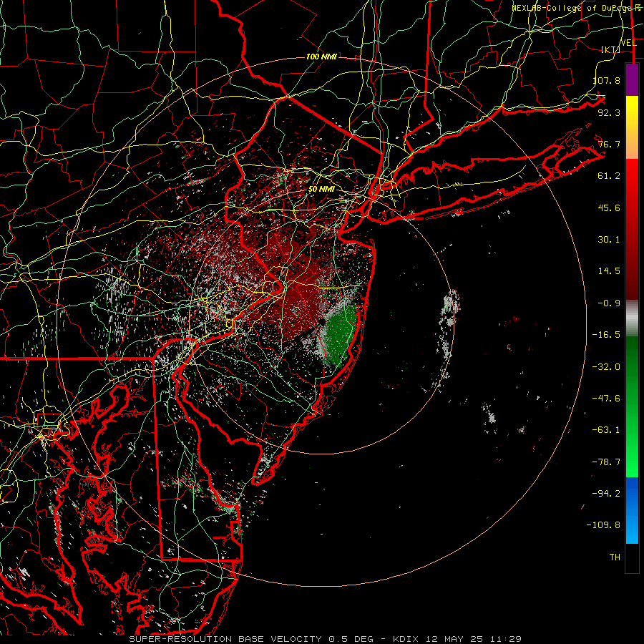Click the "0.5 DEG" elevation text in footer
The width and height of the screenshot is (644, 644).
(x=351, y=639)
